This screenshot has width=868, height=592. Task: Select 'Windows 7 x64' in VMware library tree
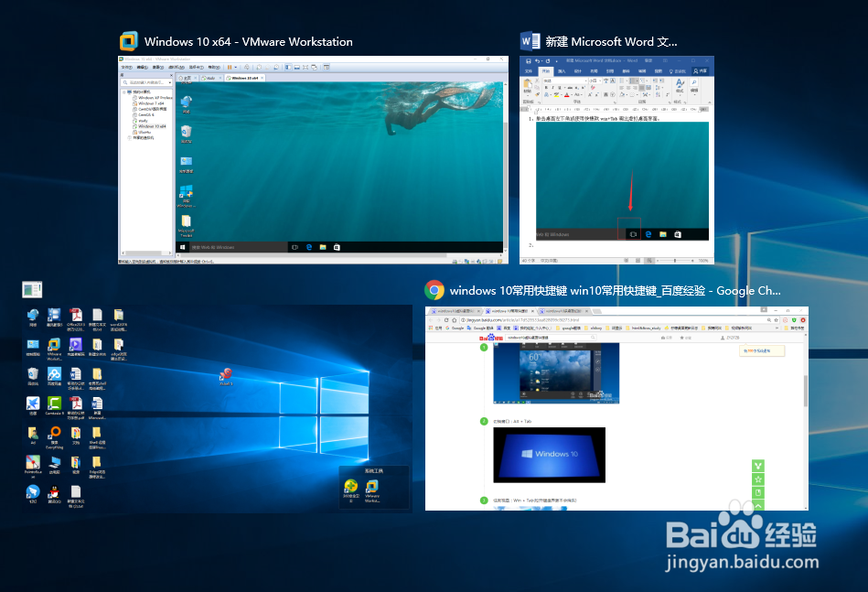click(x=151, y=103)
